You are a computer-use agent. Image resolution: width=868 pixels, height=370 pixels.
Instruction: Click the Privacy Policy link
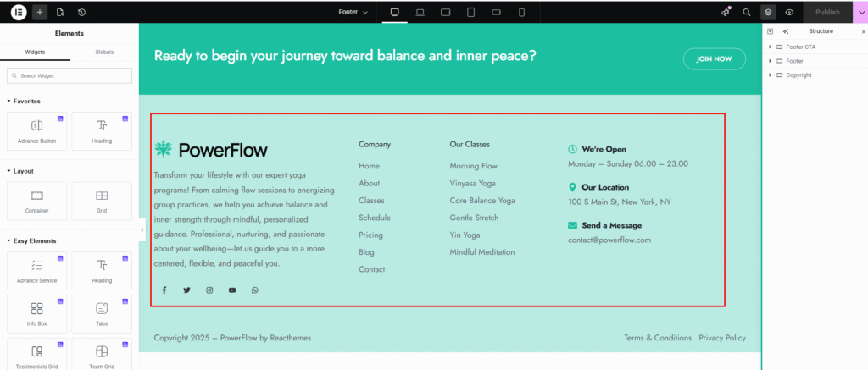click(722, 338)
